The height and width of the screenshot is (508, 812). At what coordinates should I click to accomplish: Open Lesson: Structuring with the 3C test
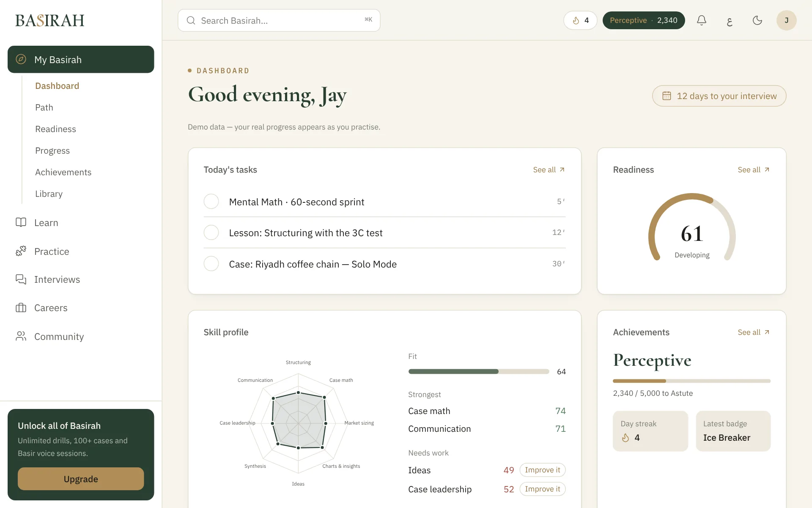coord(384,232)
